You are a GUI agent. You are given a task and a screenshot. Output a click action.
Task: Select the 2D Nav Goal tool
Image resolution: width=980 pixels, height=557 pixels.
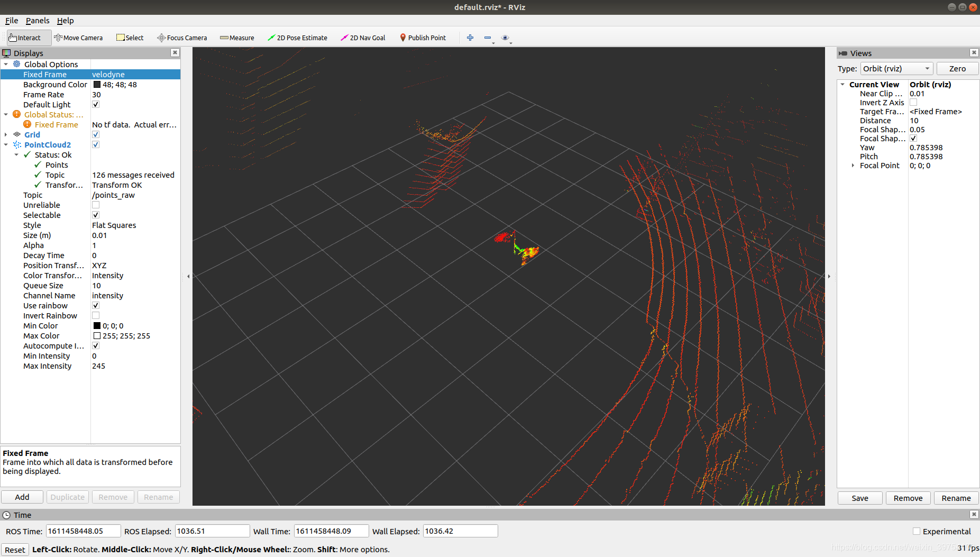(363, 38)
